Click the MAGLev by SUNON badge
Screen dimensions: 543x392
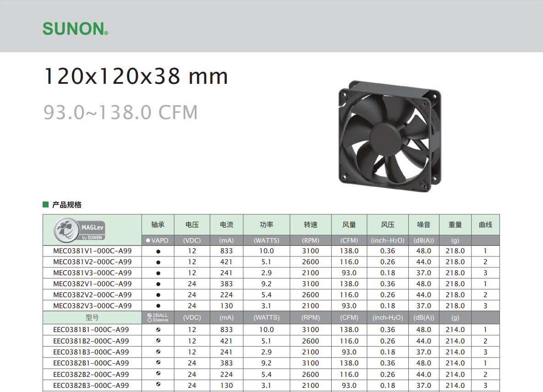coord(79,230)
